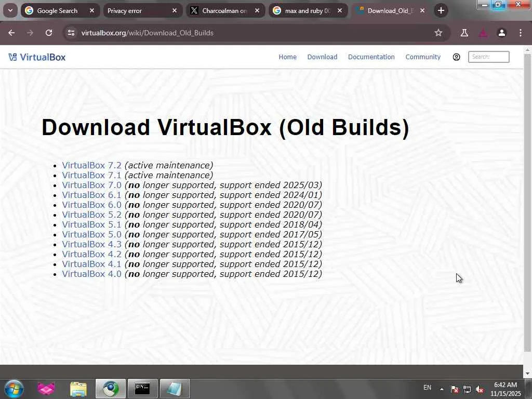Viewport: 532px width, 399px height.
Task: Switch to the Privacy error tab
Action: 141,10
